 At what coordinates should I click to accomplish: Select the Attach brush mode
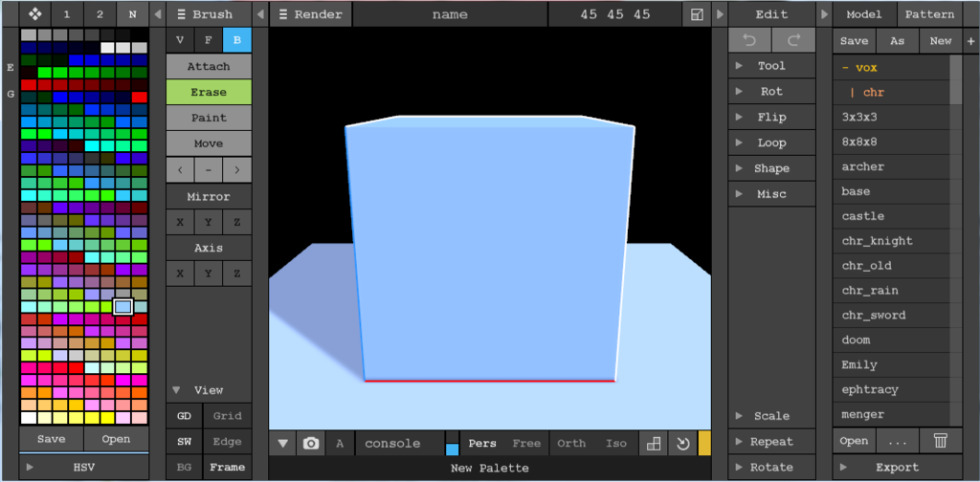click(209, 66)
